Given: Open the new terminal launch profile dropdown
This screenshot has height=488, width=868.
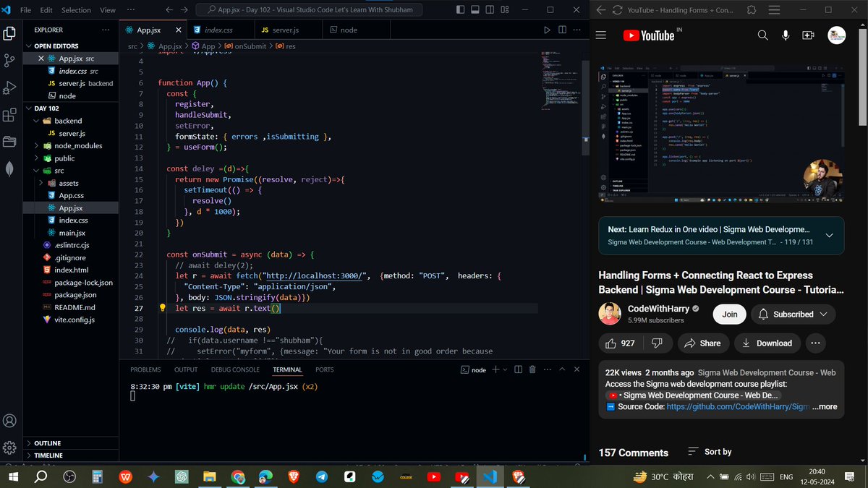Looking at the screenshot, I should coord(506,369).
